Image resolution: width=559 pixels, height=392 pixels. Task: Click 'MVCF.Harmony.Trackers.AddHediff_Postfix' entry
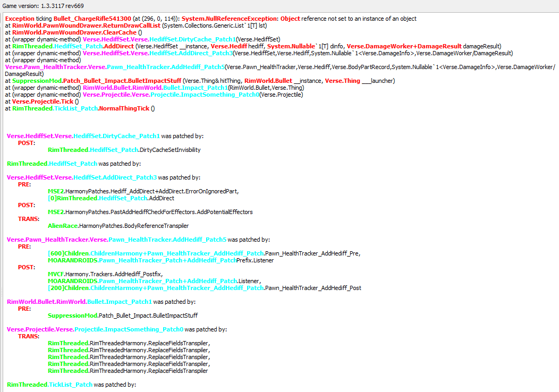click(x=106, y=275)
